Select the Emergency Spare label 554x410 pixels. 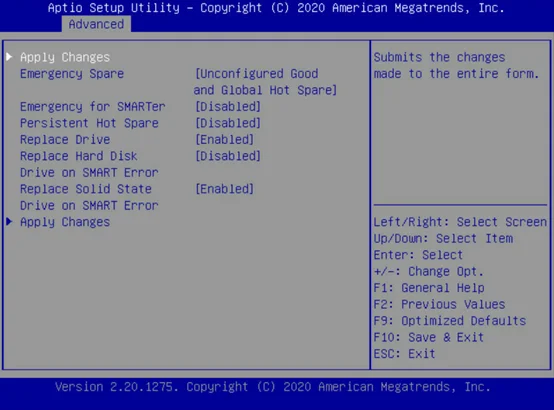pyautogui.click(x=72, y=74)
